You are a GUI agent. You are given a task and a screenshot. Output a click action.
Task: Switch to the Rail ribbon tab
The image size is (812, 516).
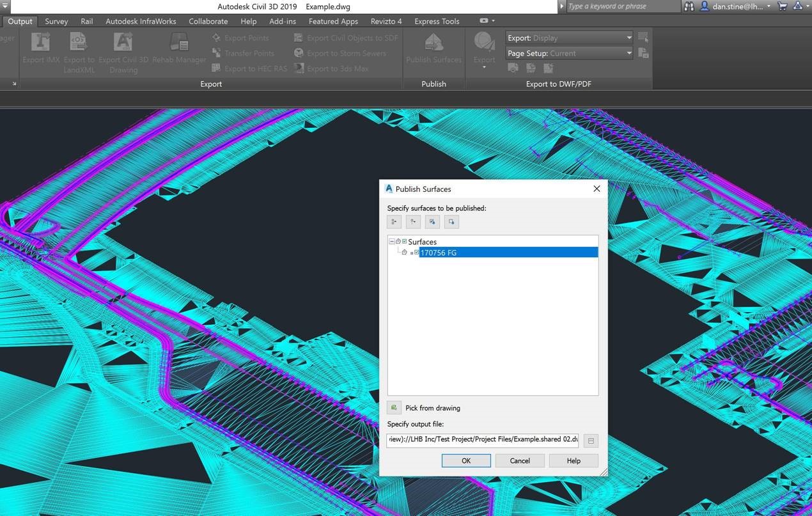click(87, 21)
